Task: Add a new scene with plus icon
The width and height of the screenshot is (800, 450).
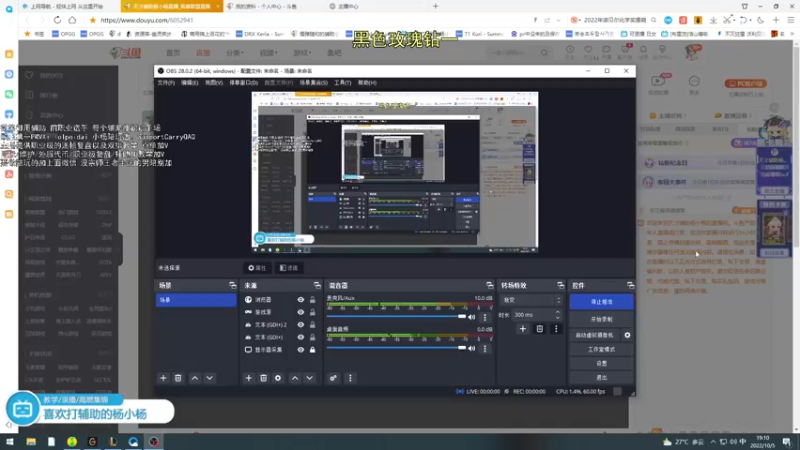Action: 163,378
